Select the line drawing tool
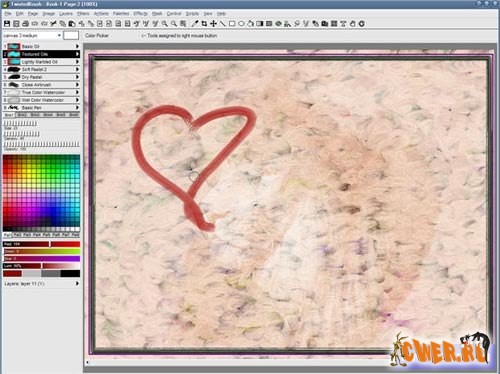The width and height of the screenshot is (500, 374). (223, 24)
